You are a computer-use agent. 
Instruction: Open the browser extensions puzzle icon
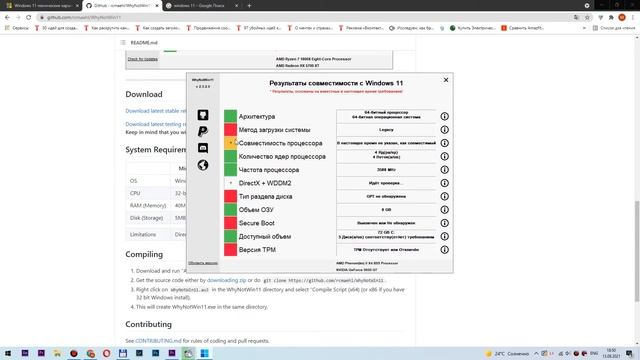pos(611,18)
